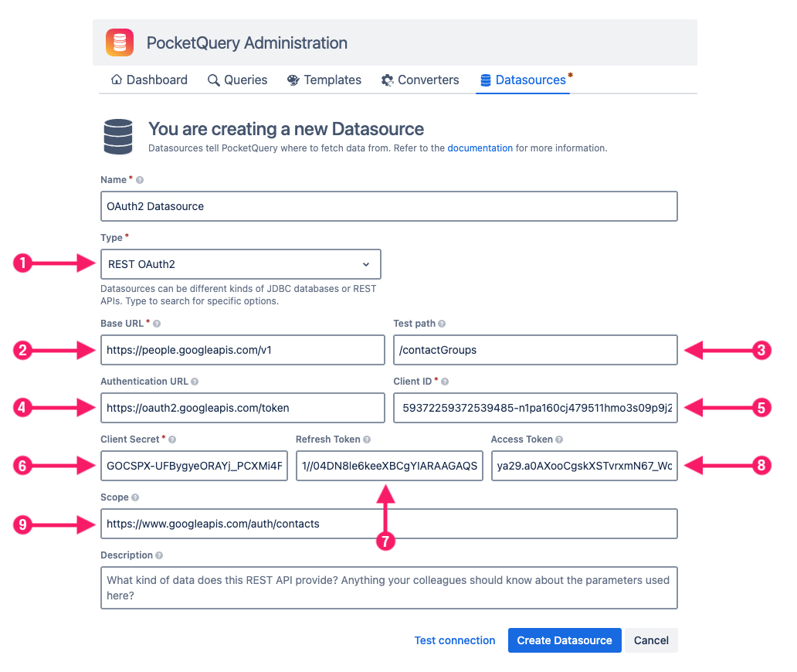Viewport: 797px width, 672px height.
Task: Click the Description text area
Action: coord(388,587)
